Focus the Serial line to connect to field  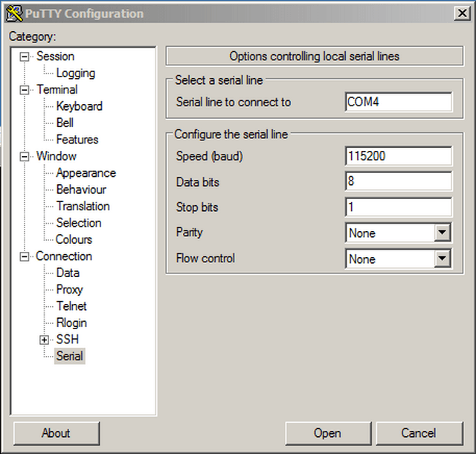(x=398, y=103)
